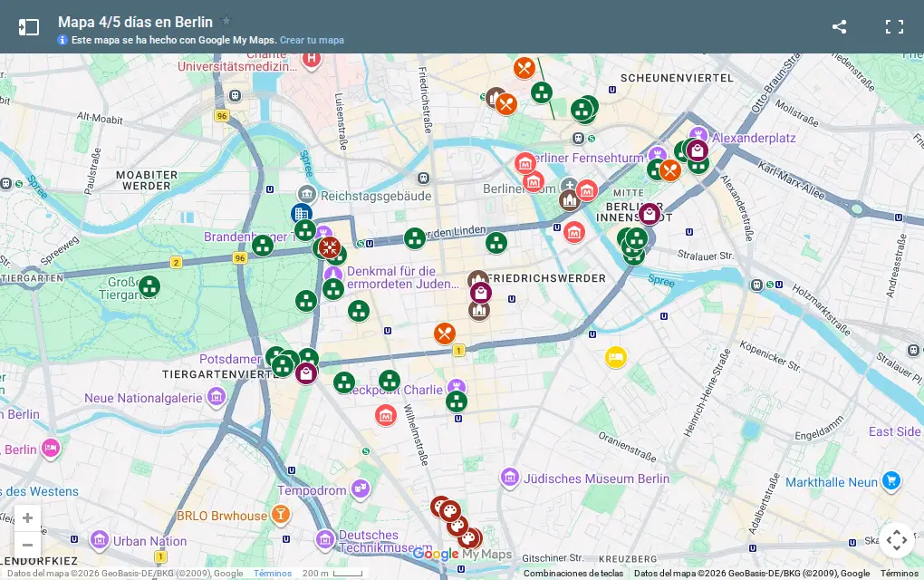Click the 'Jüdisches Museum Berlin' label
Viewport: 924px width, 580px height.
point(596,478)
